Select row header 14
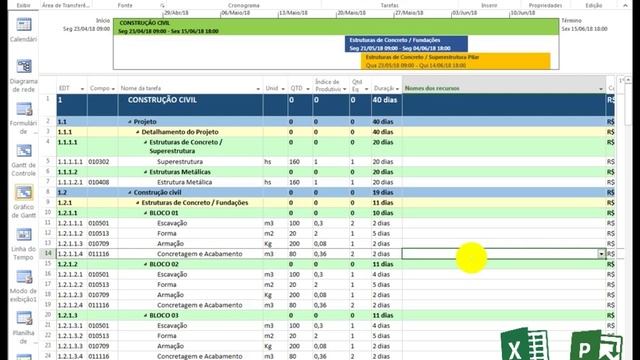The image size is (640, 360). coord(48,254)
